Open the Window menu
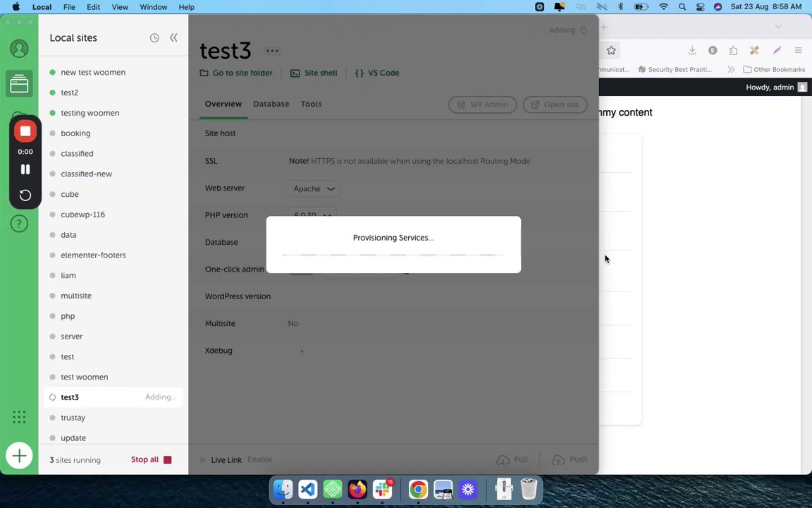This screenshot has width=812, height=508. [x=153, y=7]
